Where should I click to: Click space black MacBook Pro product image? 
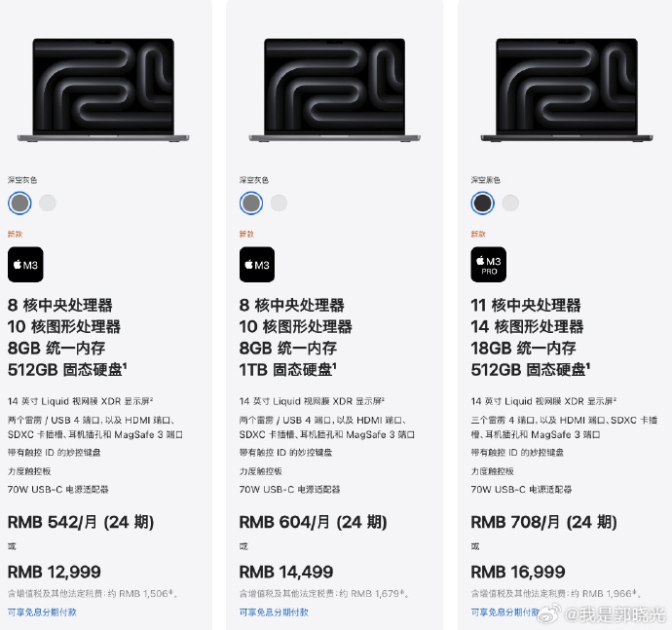tap(567, 90)
